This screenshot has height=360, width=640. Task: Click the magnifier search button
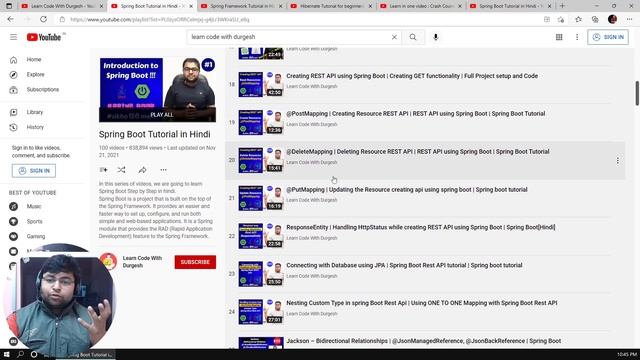click(x=413, y=37)
